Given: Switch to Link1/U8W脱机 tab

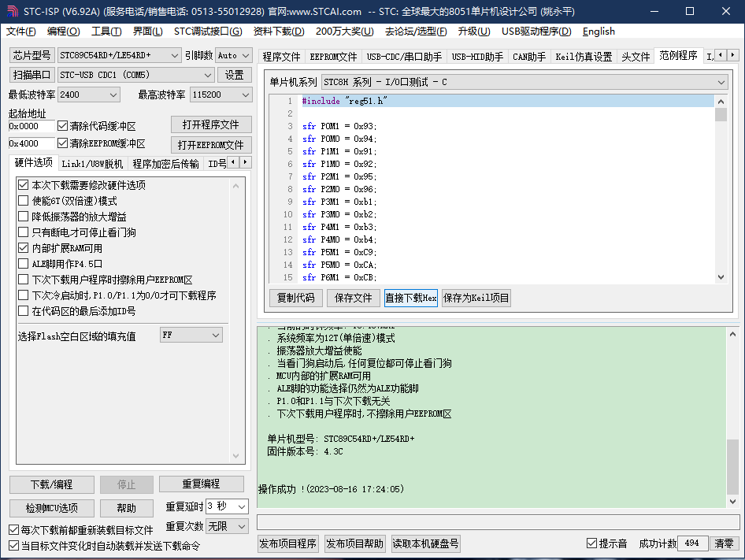Looking at the screenshot, I should pos(92,164).
